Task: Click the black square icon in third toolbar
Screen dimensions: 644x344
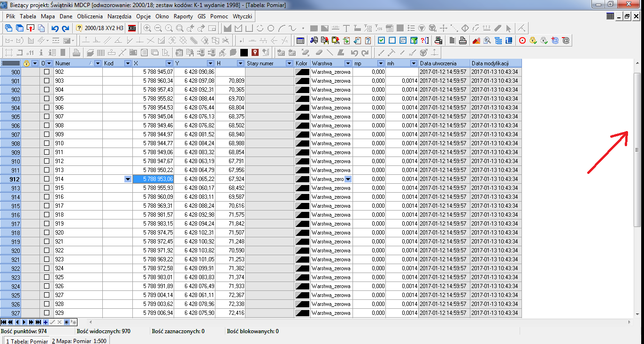Action: point(244,52)
